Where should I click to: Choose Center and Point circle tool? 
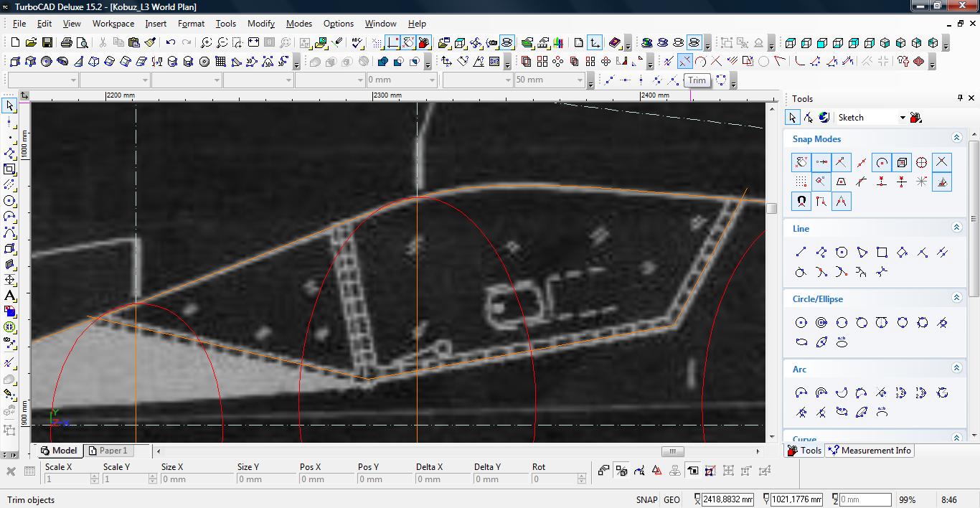(801, 323)
